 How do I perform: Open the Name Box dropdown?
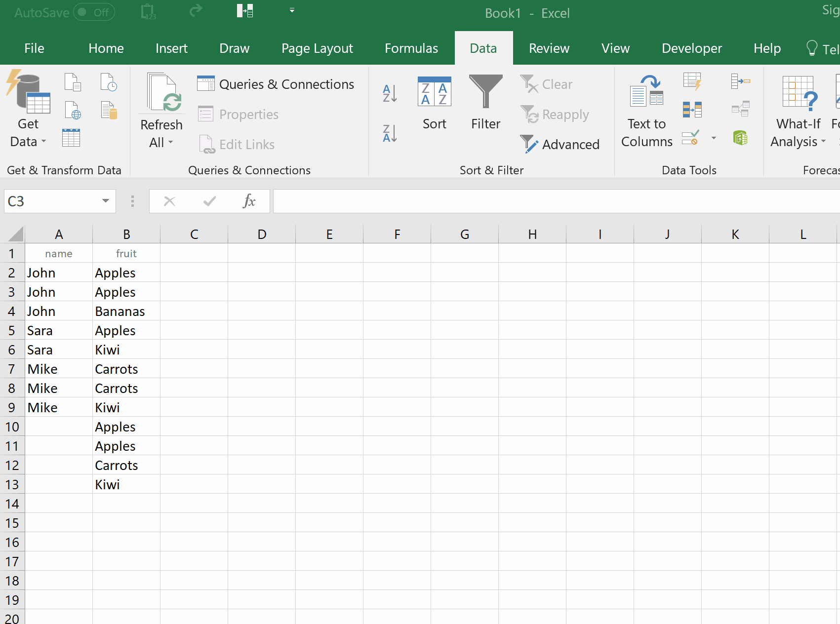[105, 201]
